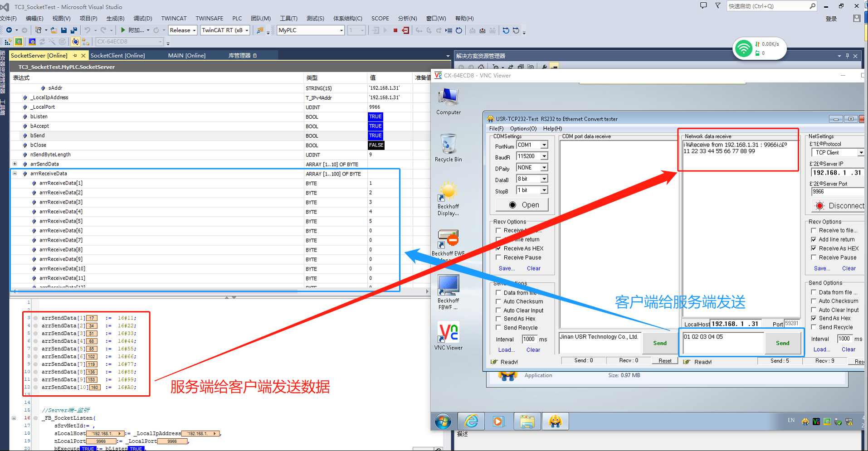This screenshot has width=868, height=451.
Task: Click the highlighted toggle free-run icon
Action: coord(76,42)
